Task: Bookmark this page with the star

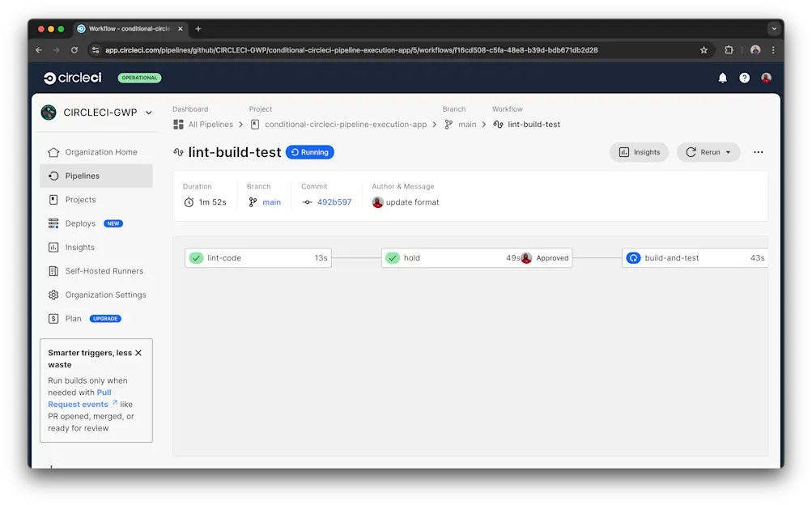Action: pos(704,50)
